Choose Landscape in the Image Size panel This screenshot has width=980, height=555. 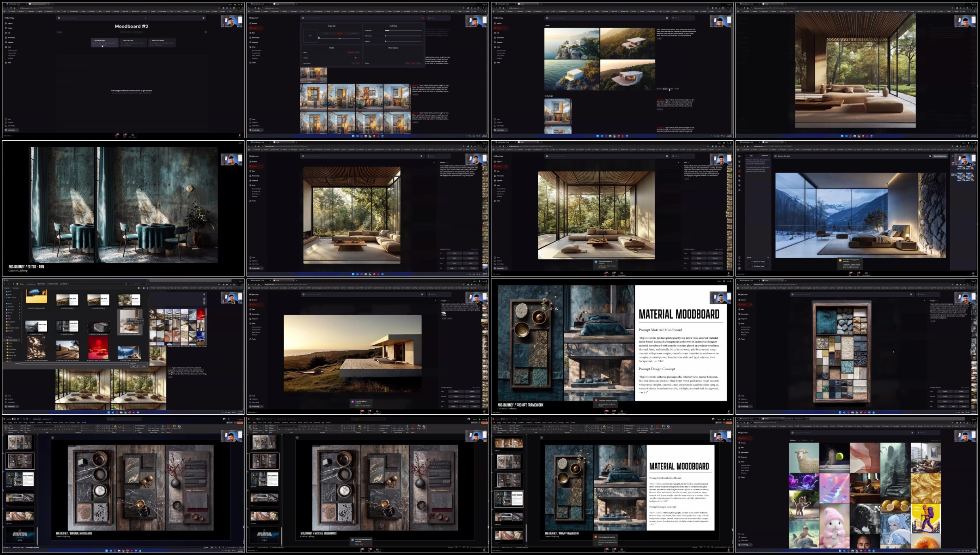(x=353, y=33)
